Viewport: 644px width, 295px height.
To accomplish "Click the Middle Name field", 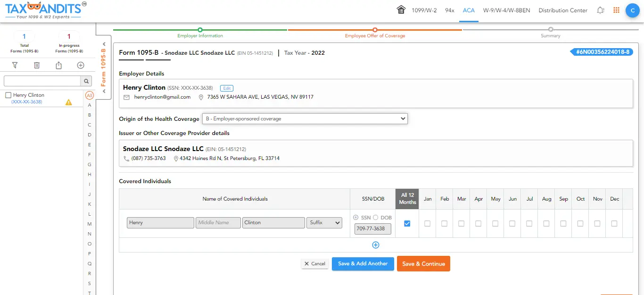I will coord(218,223).
